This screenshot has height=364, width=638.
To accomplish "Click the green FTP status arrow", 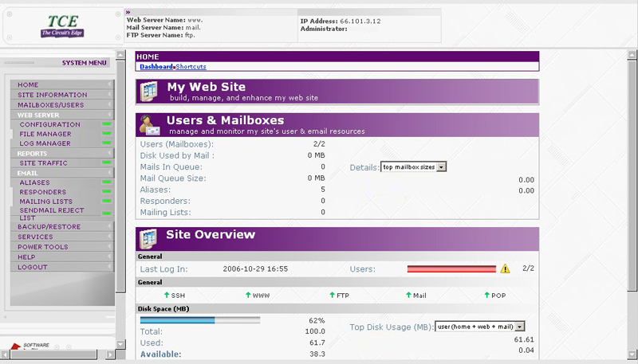I will [332, 296].
